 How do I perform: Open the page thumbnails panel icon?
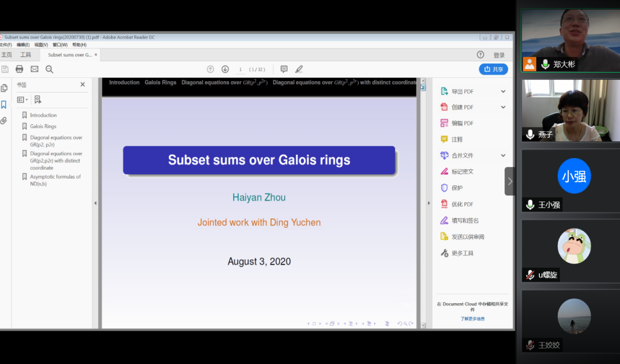coord(4,88)
